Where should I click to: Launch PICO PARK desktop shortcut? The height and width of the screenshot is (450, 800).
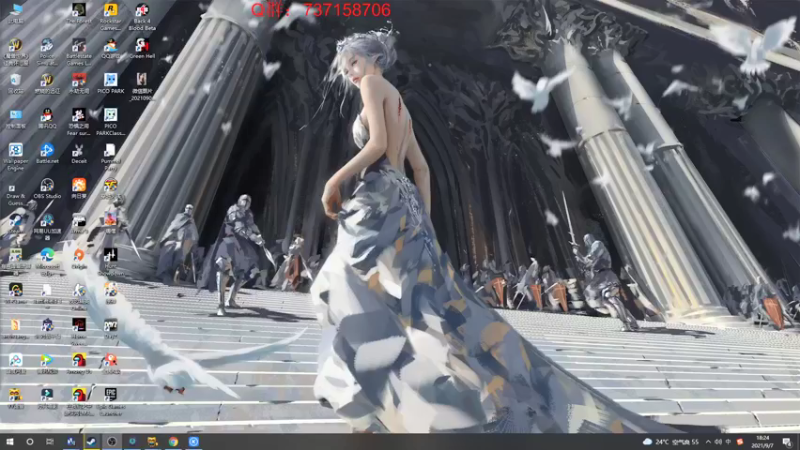click(x=110, y=84)
